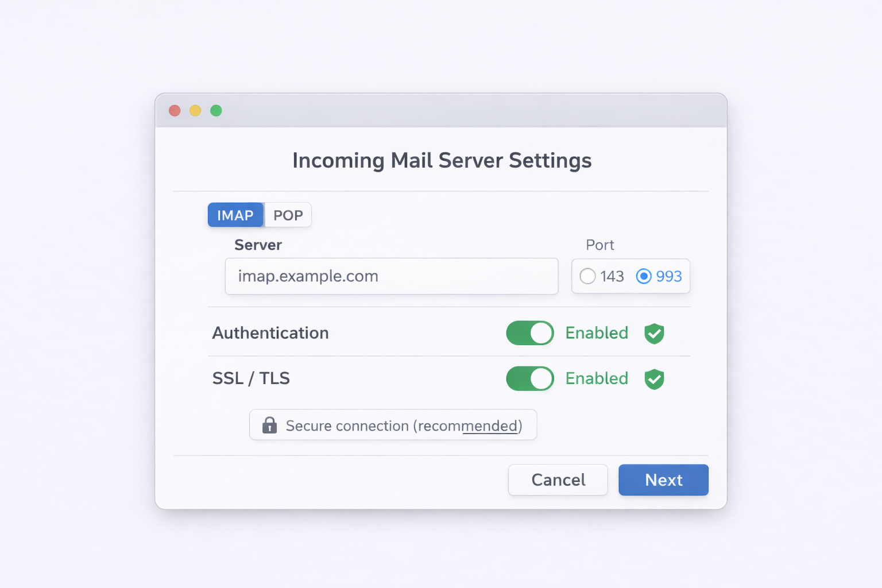Click the Secure connection (recommended) box
882x588 pixels.
393,425
